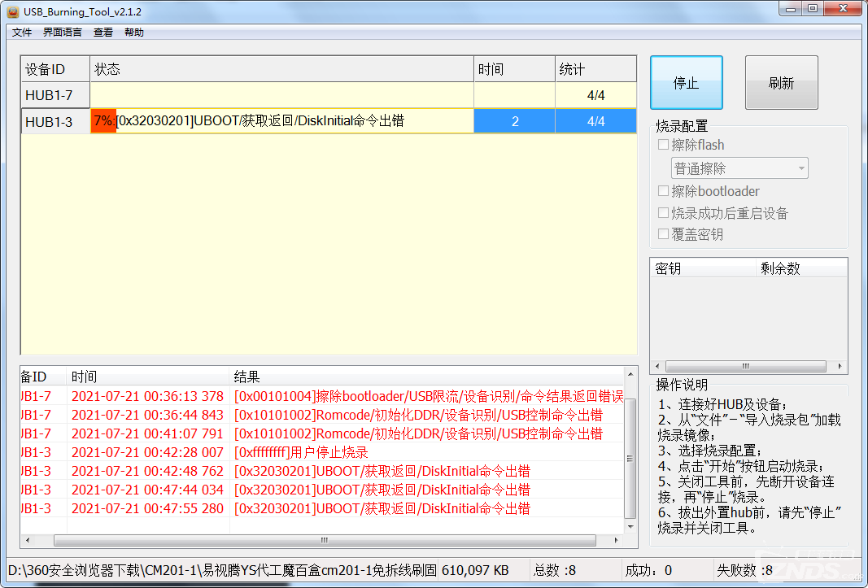Viewport: 868px width, 588px height.
Task: Enable the 擦除bootloader option
Action: click(665, 190)
